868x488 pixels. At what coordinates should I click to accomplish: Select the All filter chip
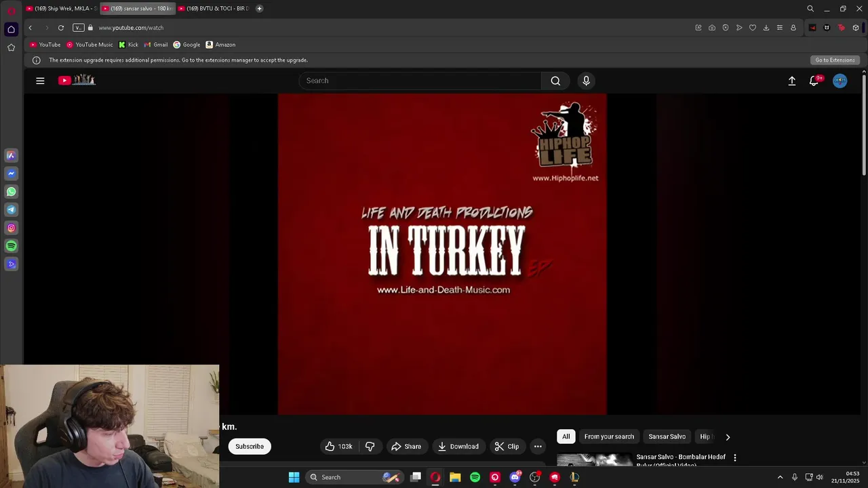click(566, 436)
